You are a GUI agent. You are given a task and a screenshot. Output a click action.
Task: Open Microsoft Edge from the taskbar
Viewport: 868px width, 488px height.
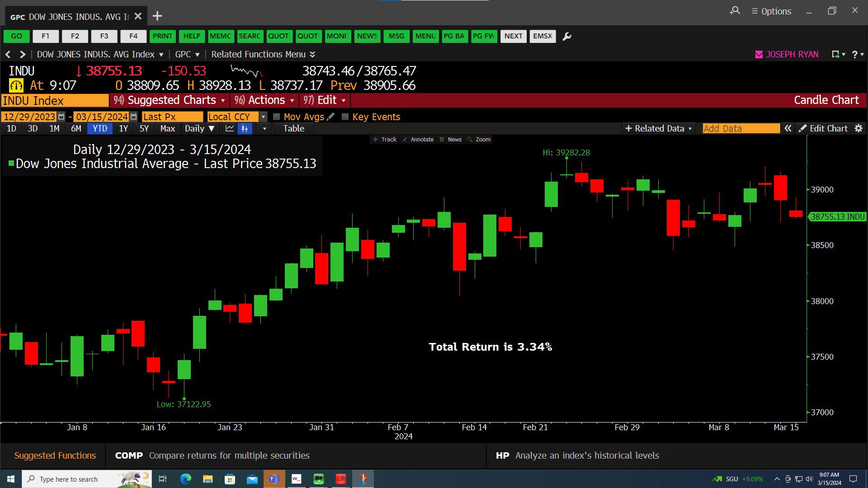coord(185,479)
